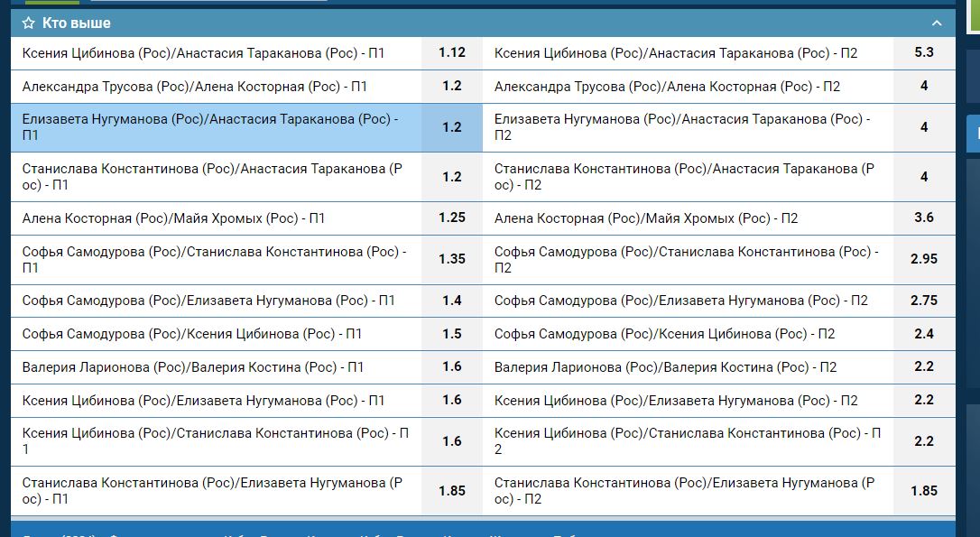Select odds 1.5 for Самодурова/Цибинова П1

click(x=452, y=334)
